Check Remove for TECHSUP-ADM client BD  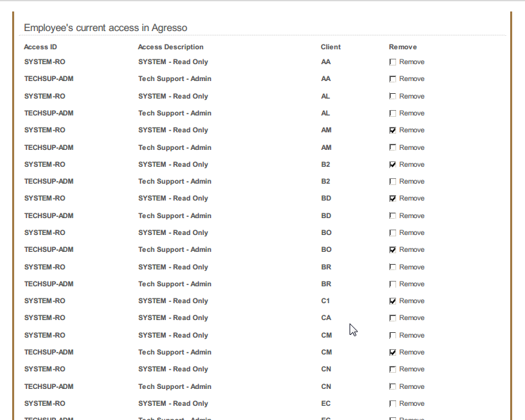pyautogui.click(x=393, y=216)
